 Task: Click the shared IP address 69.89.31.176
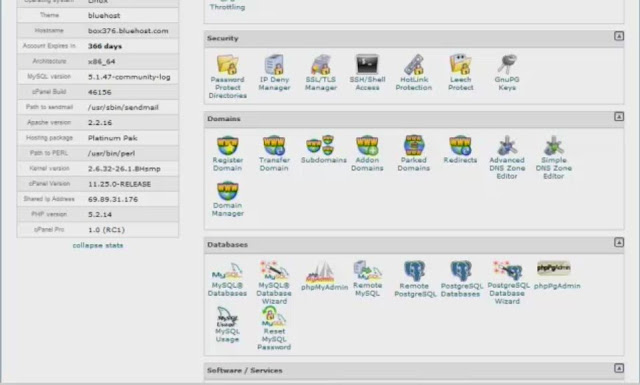click(113, 200)
